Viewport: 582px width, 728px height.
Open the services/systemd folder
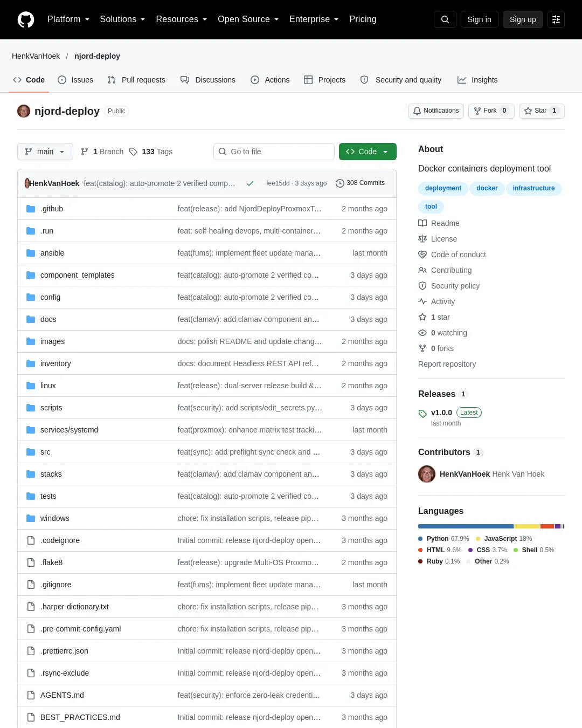click(x=69, y=430)
